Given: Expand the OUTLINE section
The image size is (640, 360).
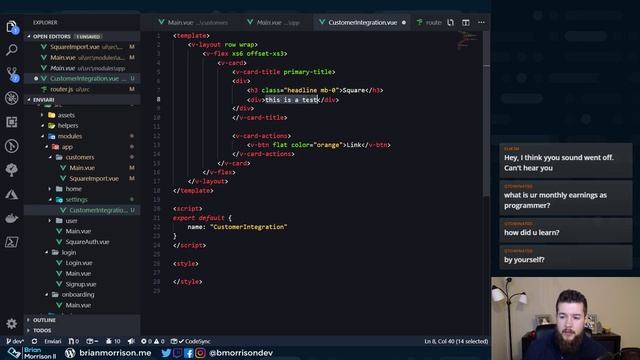Looking at the screenshot, I should (82, 320).
